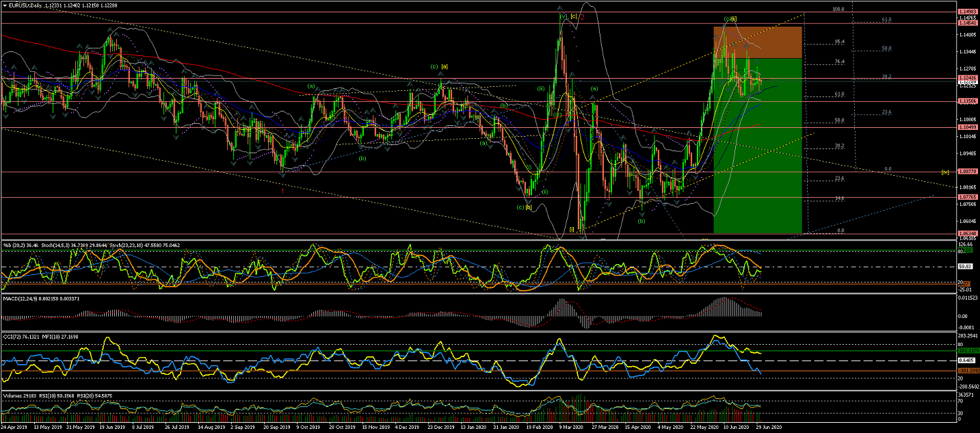The height and width of the screenshot is (433, 980).
Task: Click the Fibonacci 14.6 level label
Action: [x=840, y=198]
